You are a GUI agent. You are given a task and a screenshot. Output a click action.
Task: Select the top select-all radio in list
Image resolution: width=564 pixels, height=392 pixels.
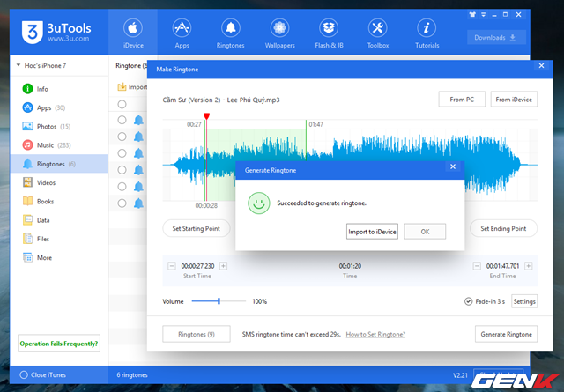[122, 104]
